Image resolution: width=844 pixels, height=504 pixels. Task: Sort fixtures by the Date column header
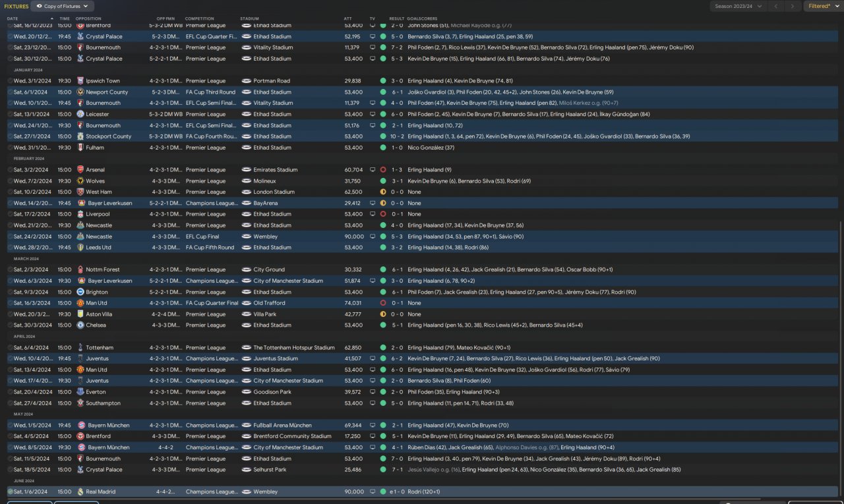click(x=13, y=18)
